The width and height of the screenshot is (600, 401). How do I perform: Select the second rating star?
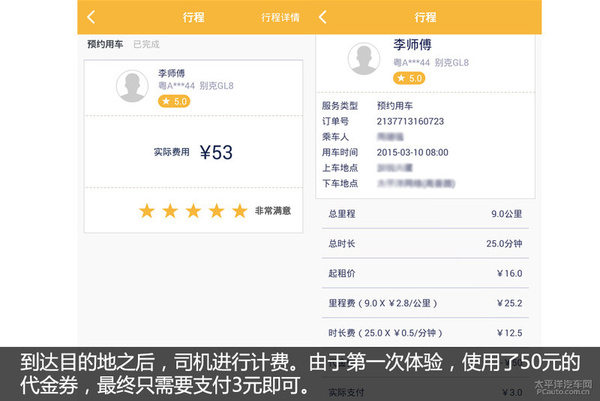coord(171,211)
